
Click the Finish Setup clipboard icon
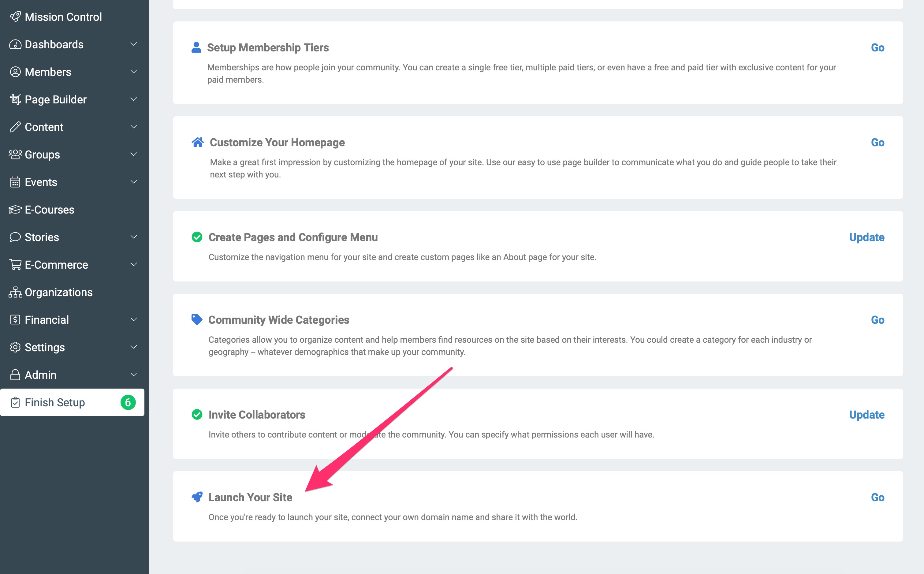[x=15, y=402]
